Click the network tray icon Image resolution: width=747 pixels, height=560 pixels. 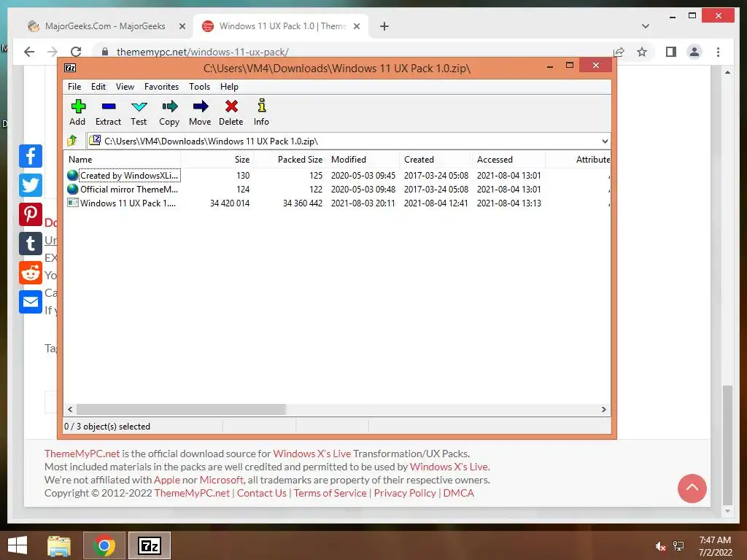pos(678,546)
